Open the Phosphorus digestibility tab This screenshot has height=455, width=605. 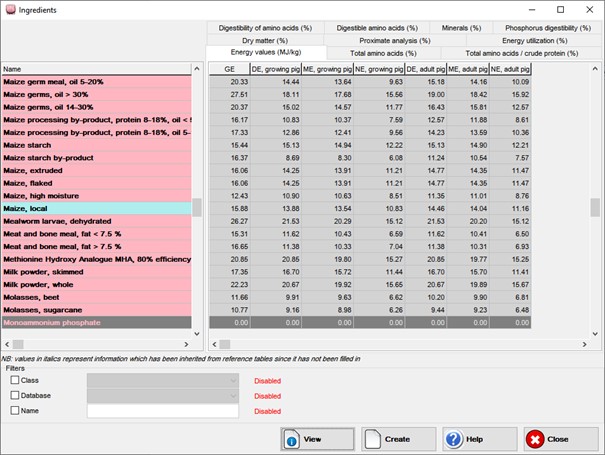(x=548, y=28)
